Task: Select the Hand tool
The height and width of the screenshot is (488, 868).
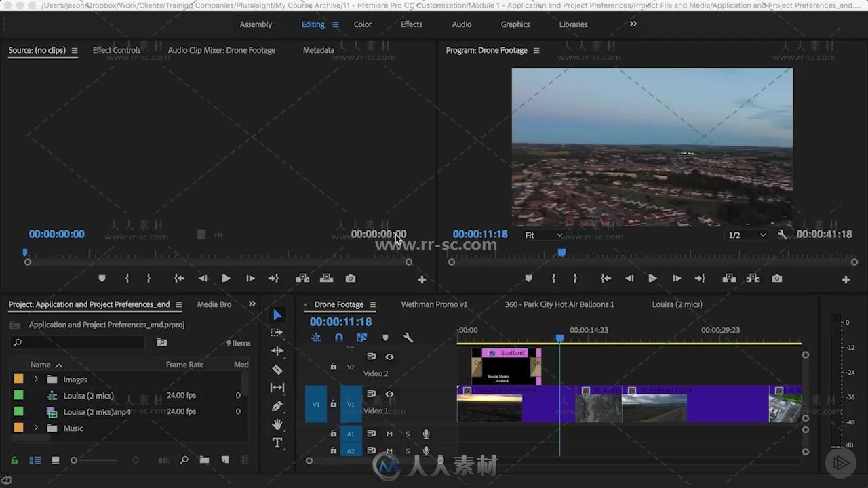Action: (x=277, y=424)
